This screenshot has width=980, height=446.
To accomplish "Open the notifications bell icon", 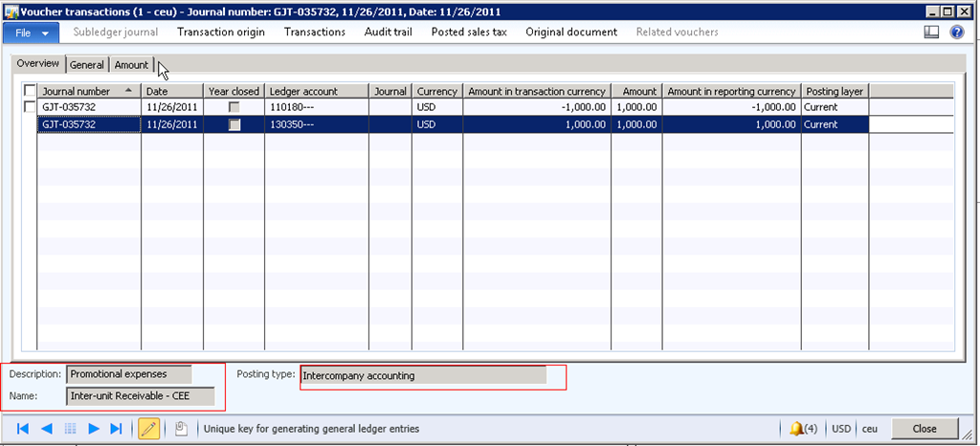I will 796,429.
